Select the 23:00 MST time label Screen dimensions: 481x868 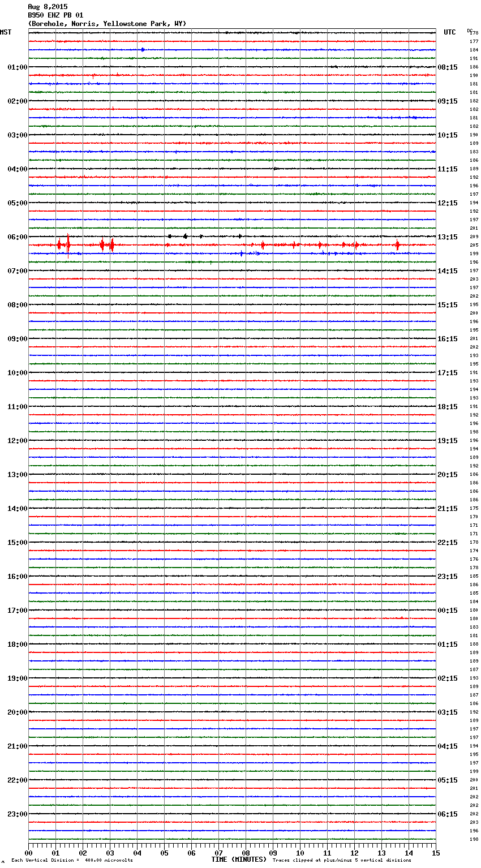coord(18,814)
